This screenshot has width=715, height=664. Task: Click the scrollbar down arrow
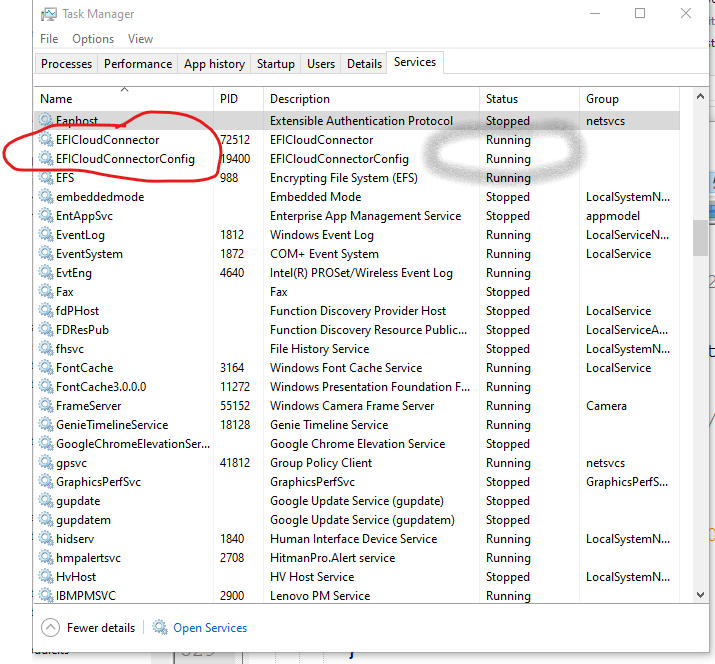point(700,595)
